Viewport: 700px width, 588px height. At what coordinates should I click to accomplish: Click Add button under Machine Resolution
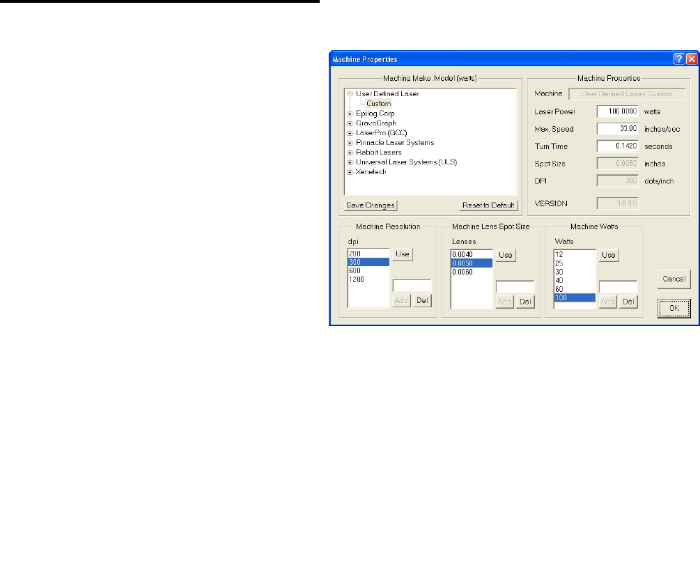pyautogui.click(x=401, y=300)
